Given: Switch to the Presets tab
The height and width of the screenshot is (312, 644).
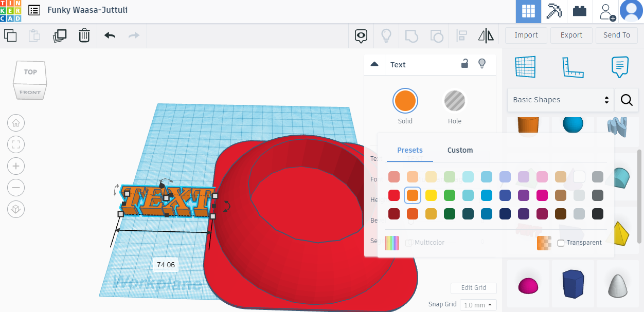Looking at the screenshot, I should [x=410, y=150].
